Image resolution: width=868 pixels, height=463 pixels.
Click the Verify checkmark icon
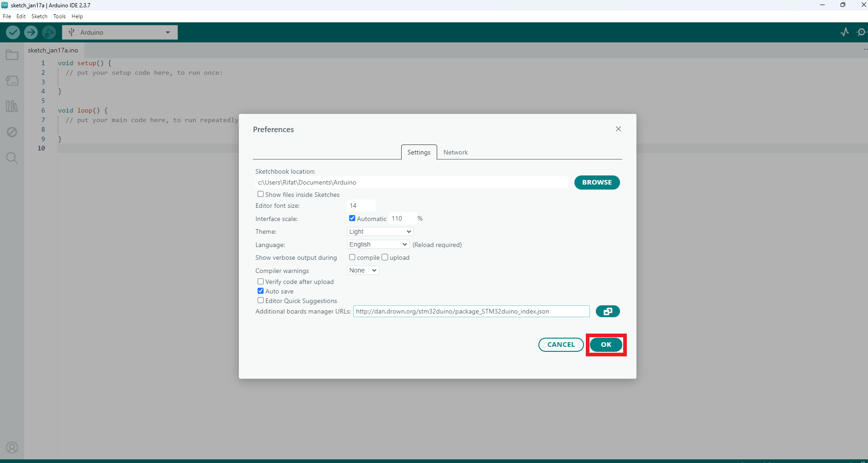coord(13,32)
